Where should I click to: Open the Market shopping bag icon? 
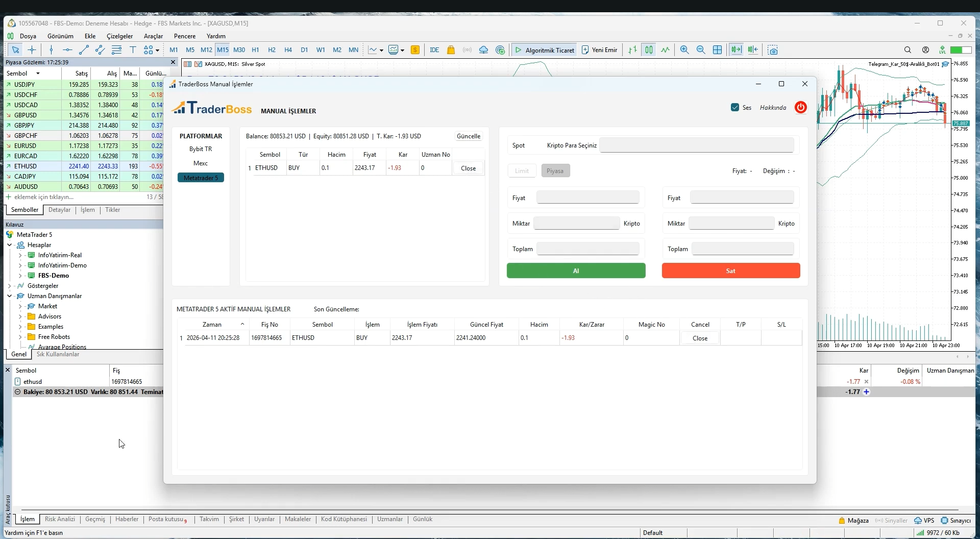451,50
